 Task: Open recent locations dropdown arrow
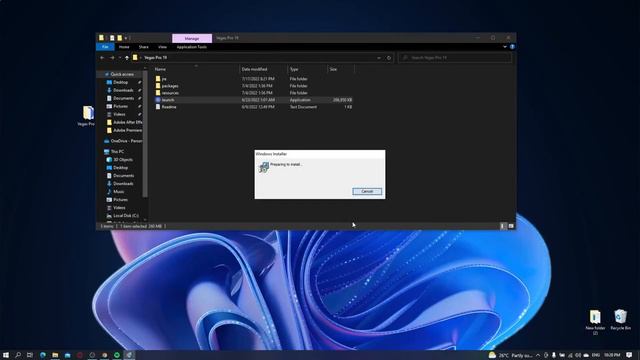pos(120,58)
